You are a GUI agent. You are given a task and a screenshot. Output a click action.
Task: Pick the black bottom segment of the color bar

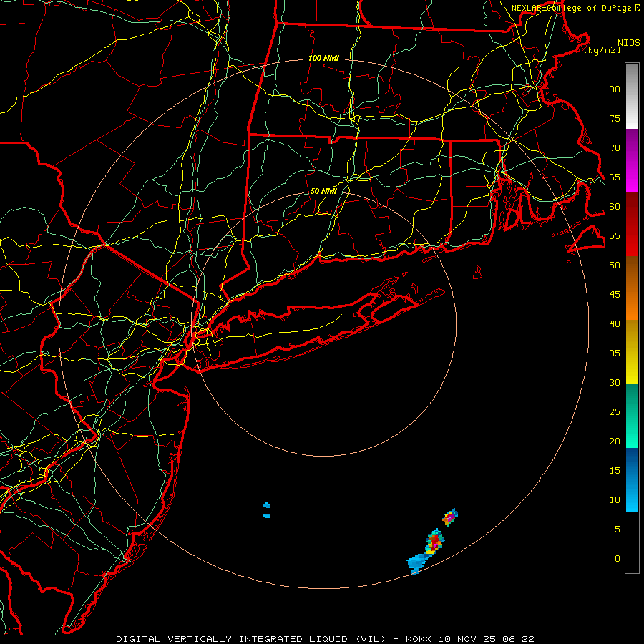coord(632,542)
